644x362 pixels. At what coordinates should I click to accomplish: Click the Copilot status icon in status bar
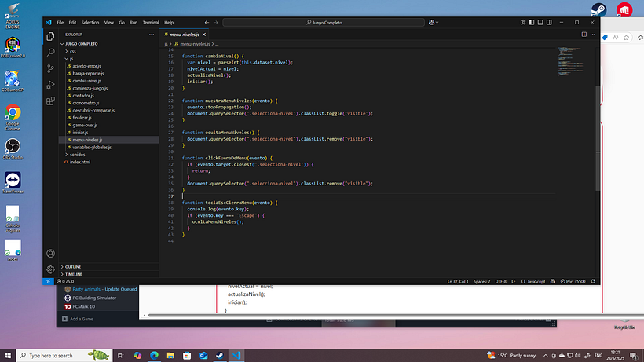(553, 282)
